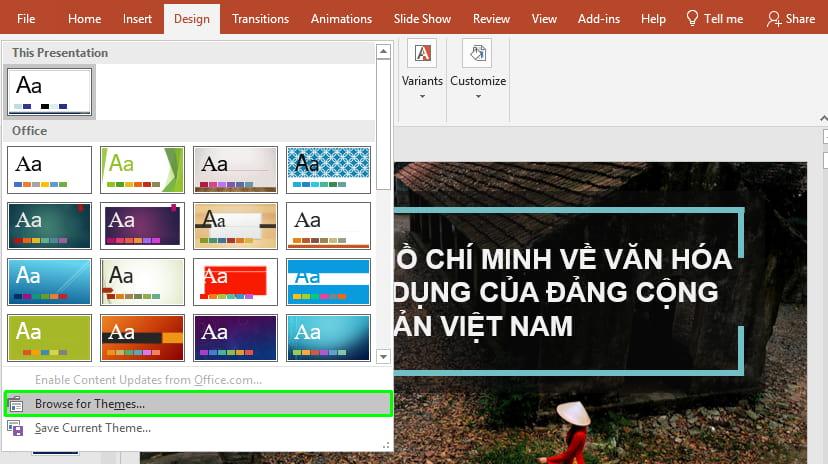Apply the beige wood-strip theme thumbnail
828x464 pixels.
point(236,170)
